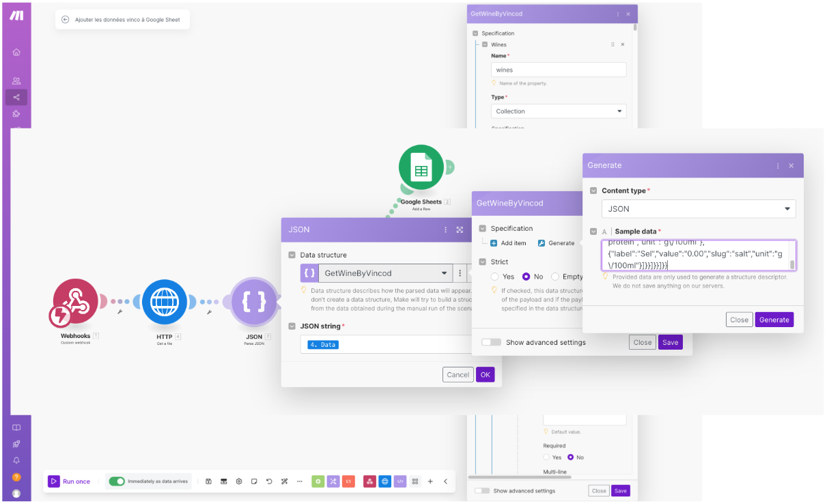This screenshot has width=829, height=504.
Task: Open the orange Text parser favorite in toolbar
Action: [x=348, y=481]
